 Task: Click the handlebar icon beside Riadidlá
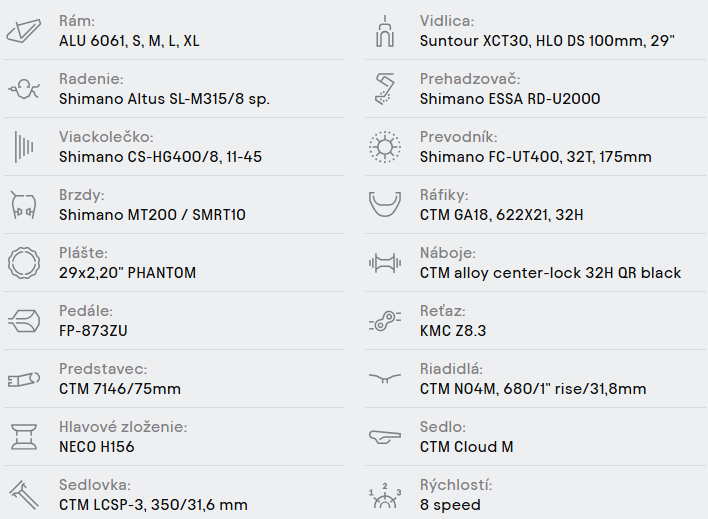385,379
